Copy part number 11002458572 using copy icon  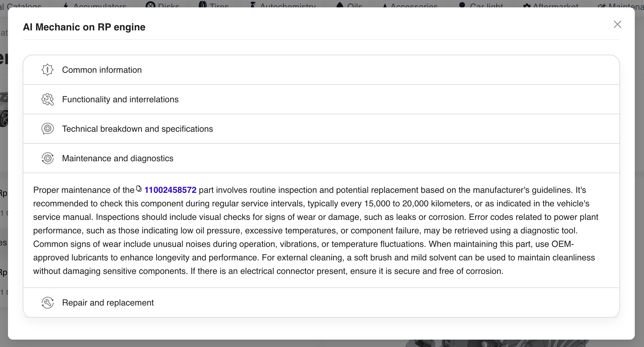139,189
